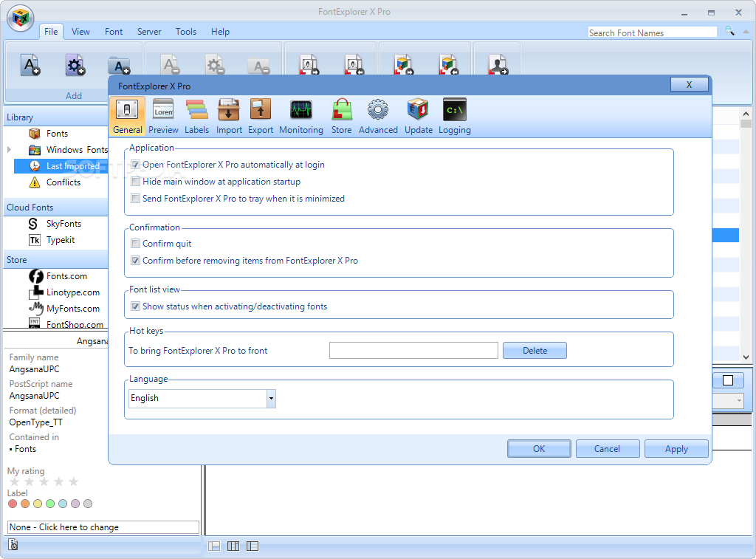Click the Search Font Names field
Screen dimensions: 756x559
click(x=653, y=32)
